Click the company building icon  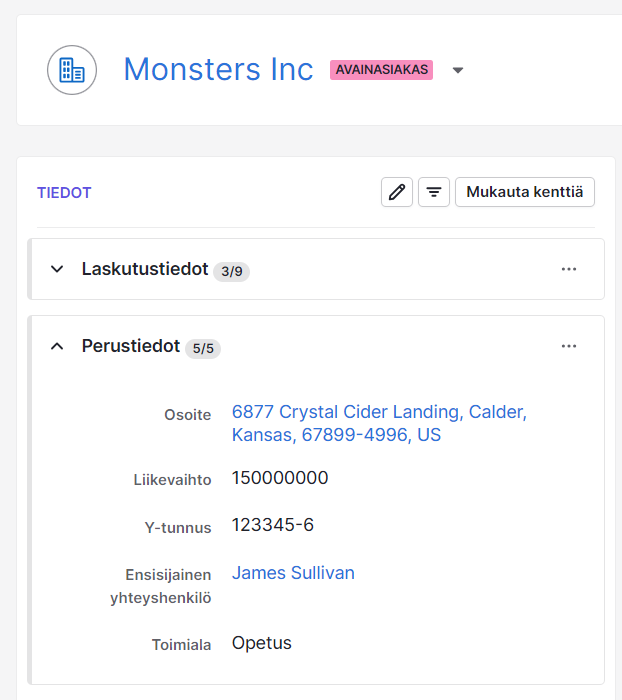72,70
